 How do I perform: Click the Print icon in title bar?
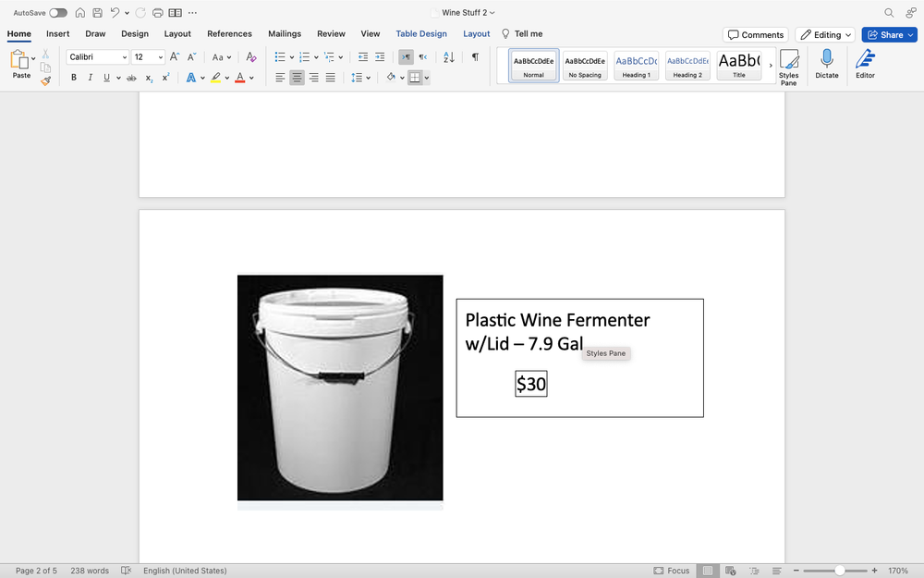tap(157, 13)
